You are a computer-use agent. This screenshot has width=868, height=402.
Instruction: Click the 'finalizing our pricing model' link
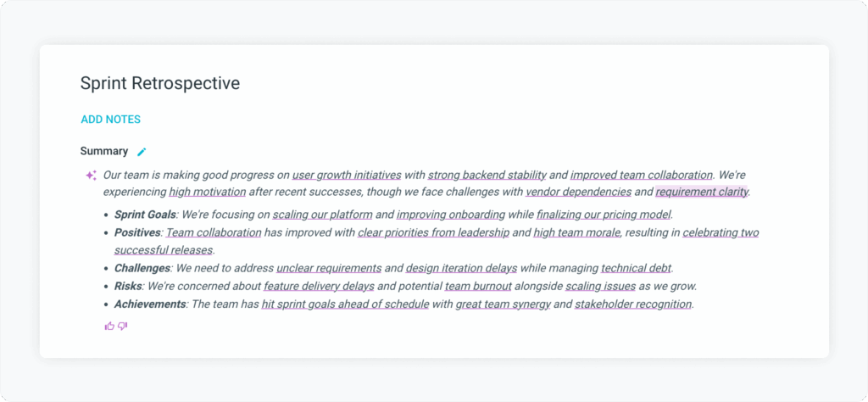point(604,215)
